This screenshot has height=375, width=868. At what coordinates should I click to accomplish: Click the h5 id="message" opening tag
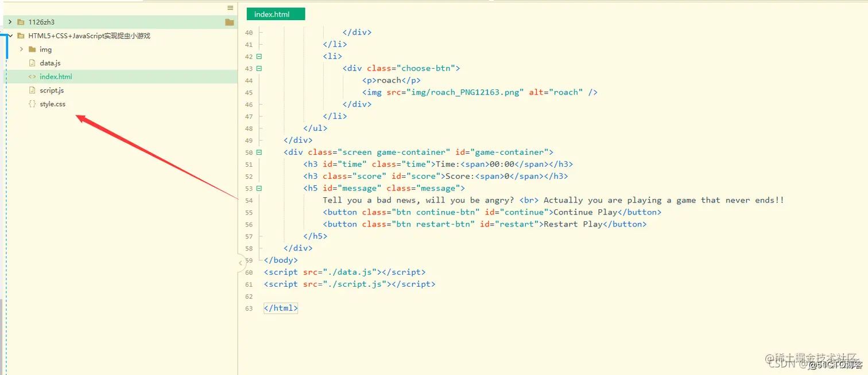point(384,188)
